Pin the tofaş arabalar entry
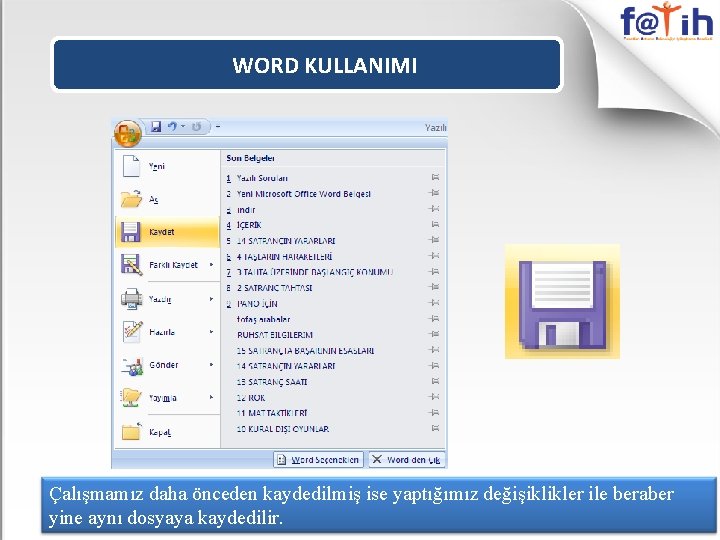 point(434,318)
